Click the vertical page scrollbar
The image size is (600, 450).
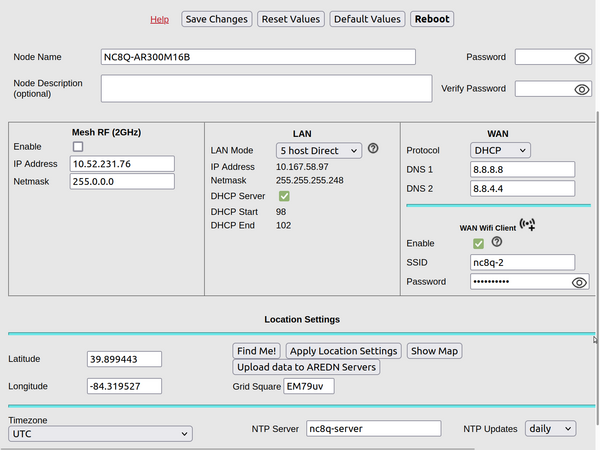(597, 268)
